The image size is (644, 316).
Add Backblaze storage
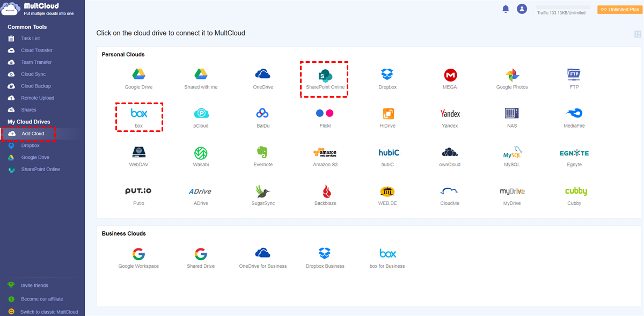click(325, 195)
